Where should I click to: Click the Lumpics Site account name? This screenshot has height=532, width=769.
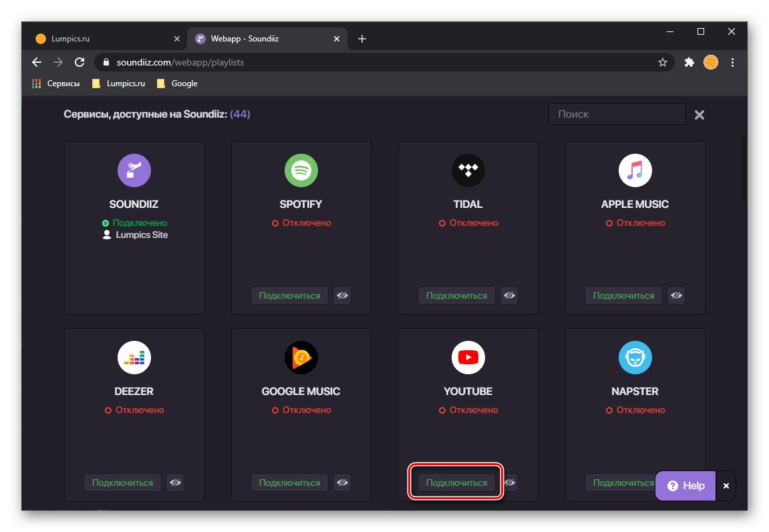click(142, 235)
